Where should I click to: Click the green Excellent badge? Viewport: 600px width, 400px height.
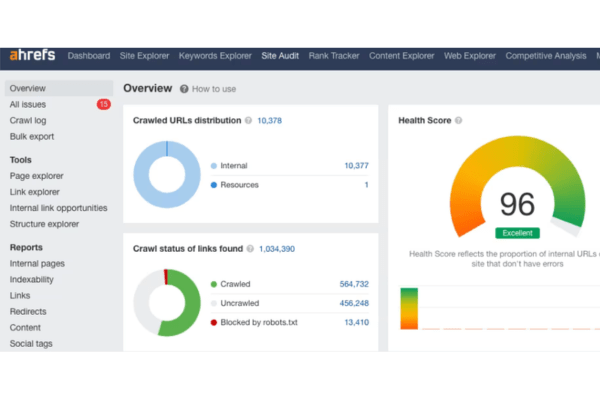tap(517, 233)
